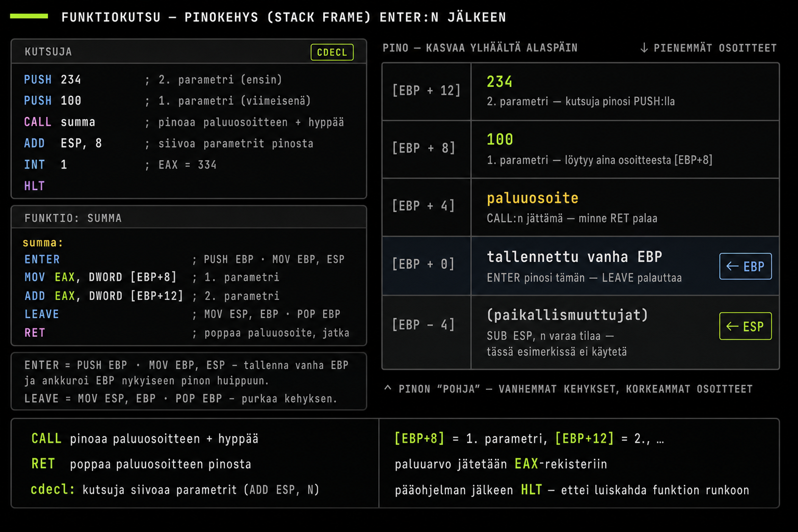
Task: Click the green '234' stack value
Action: pos(499,82)
